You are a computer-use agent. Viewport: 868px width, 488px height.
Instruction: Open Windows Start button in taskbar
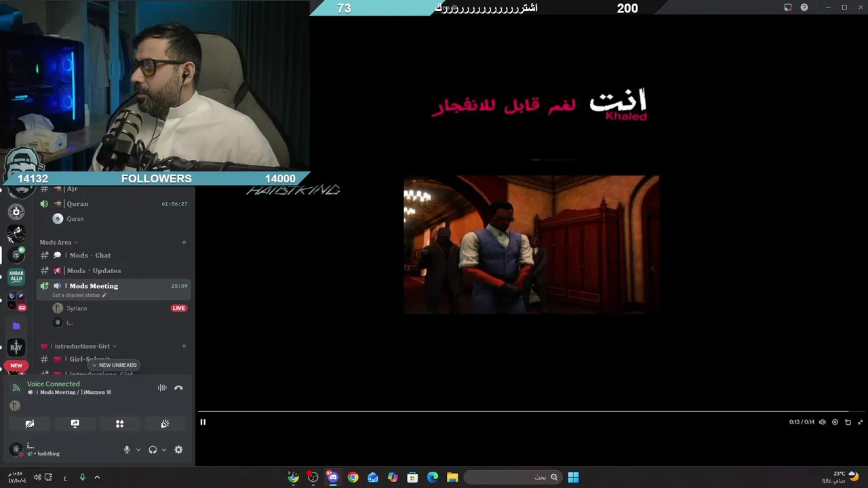click(x=574, y=477)
